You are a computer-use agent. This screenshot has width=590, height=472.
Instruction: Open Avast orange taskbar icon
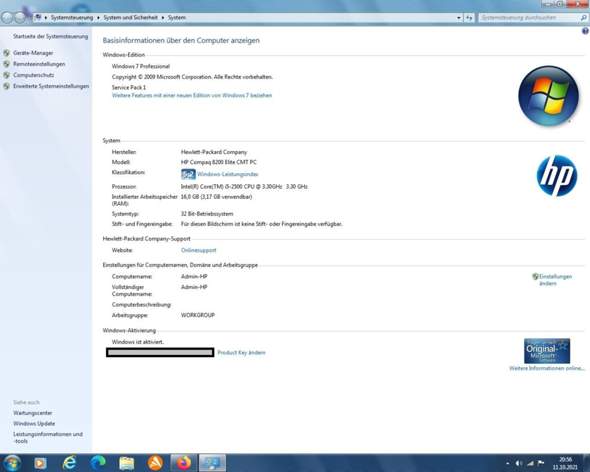coord(155,463)
